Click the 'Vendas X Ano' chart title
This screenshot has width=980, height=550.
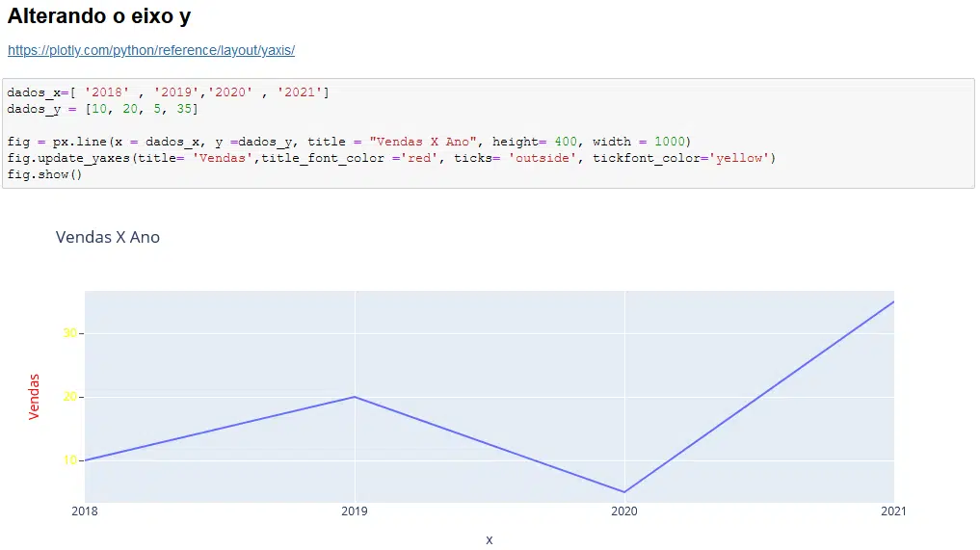point(108,237)
